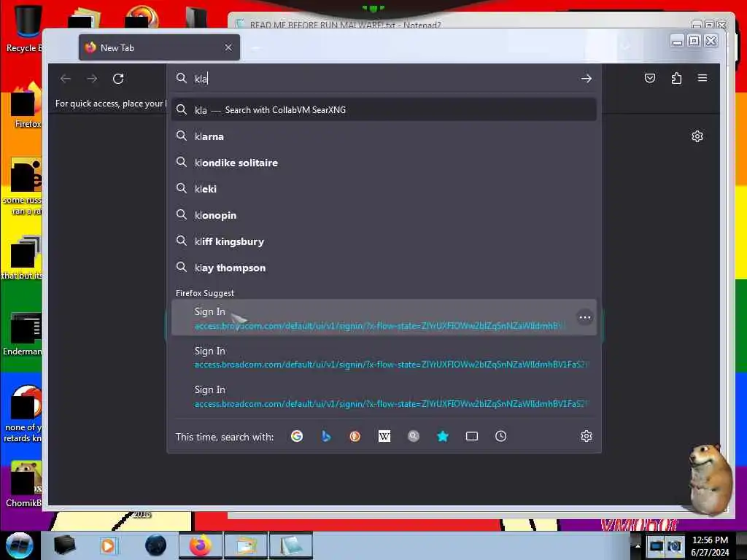Viewport: 747px width, 560px height.
Task: Select the klarna suggestion
Action: coord(384,136)
